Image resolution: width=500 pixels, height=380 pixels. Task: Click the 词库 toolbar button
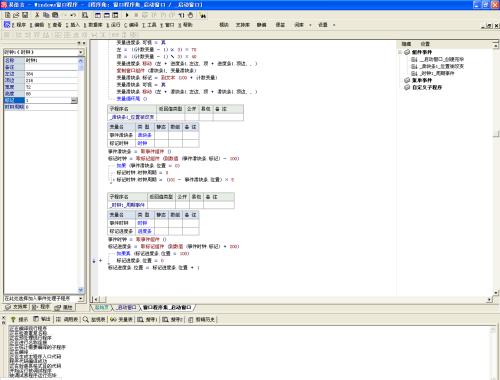point(299,25)
